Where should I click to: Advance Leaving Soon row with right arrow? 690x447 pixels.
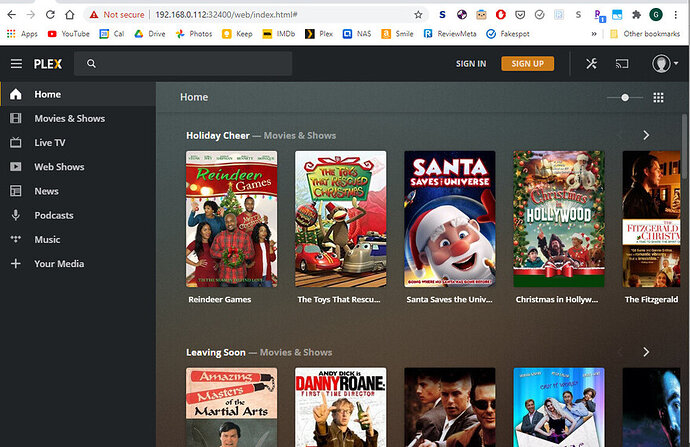pos(646,352)
